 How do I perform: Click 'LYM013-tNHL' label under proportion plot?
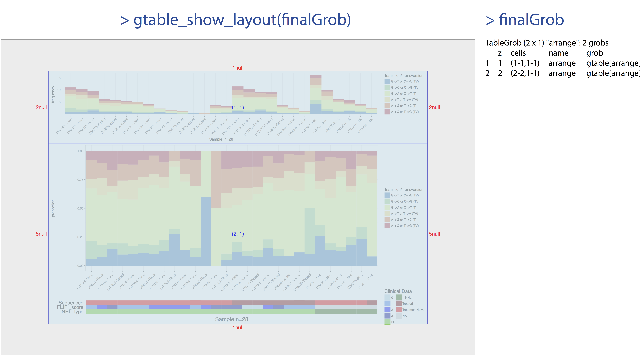point(366,281)
